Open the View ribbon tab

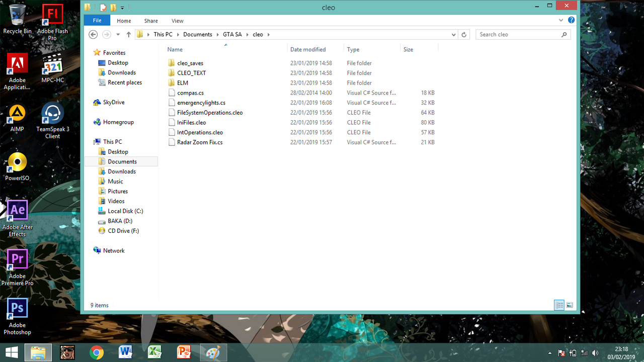pos(178,21)
